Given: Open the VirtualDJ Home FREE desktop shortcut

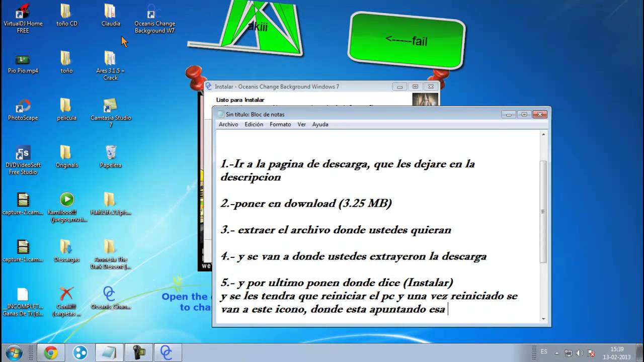Looking at the screenshot, I should coord(23,19).
